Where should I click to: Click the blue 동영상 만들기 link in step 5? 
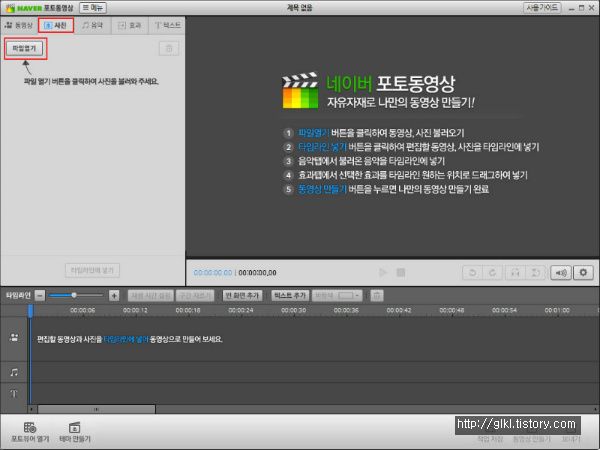coord(322,189)
